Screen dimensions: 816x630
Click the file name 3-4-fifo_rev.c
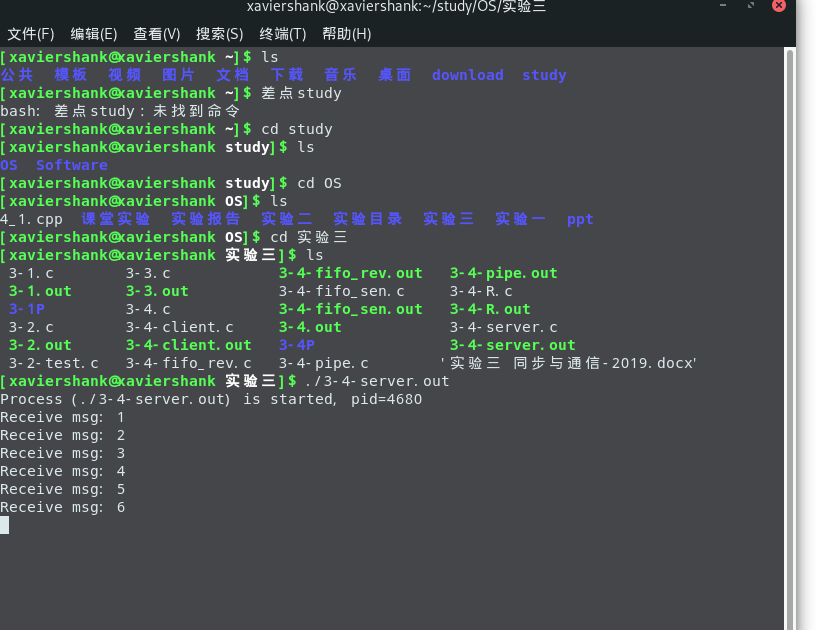(x=189, y=363)
